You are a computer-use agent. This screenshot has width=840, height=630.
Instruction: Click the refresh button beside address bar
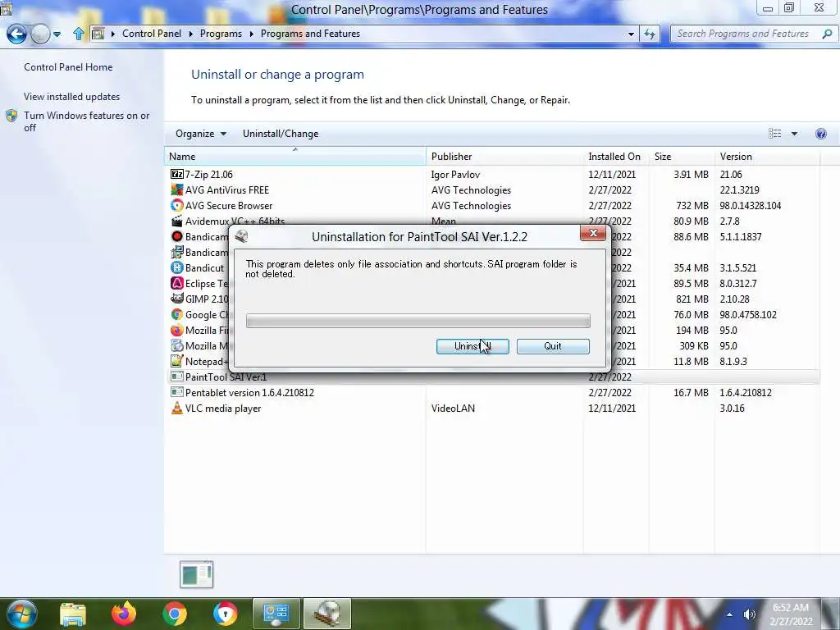tap(650, 34)
